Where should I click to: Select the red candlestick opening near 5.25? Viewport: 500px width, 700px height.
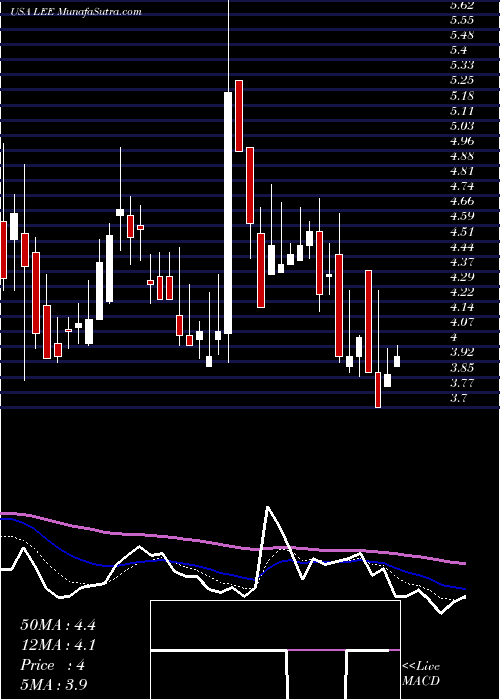click(x=239, y=116)
